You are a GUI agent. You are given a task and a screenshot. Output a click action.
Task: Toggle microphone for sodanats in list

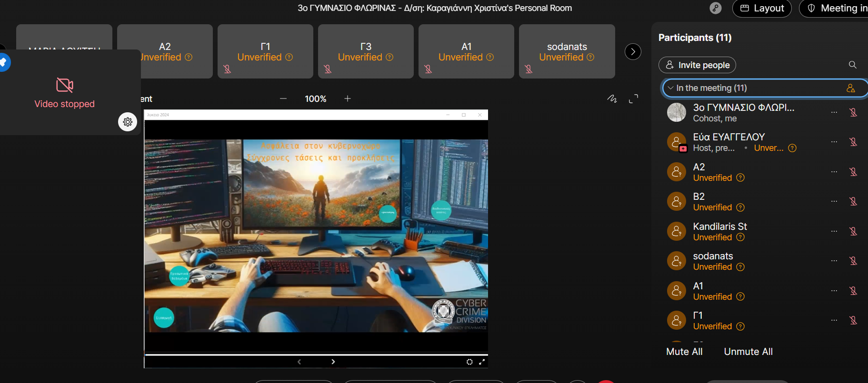pyautogui.click(x=853, y=261)
